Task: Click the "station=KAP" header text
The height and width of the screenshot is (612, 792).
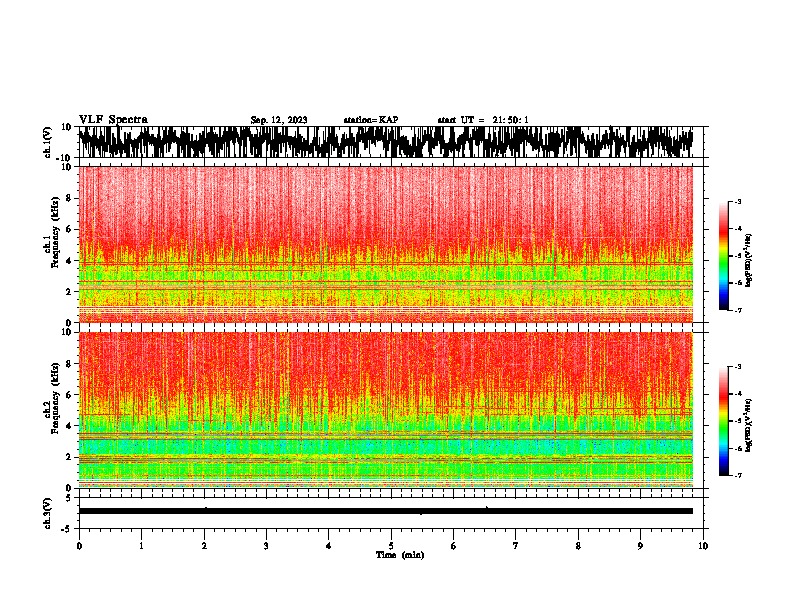Action: [371, 120]
